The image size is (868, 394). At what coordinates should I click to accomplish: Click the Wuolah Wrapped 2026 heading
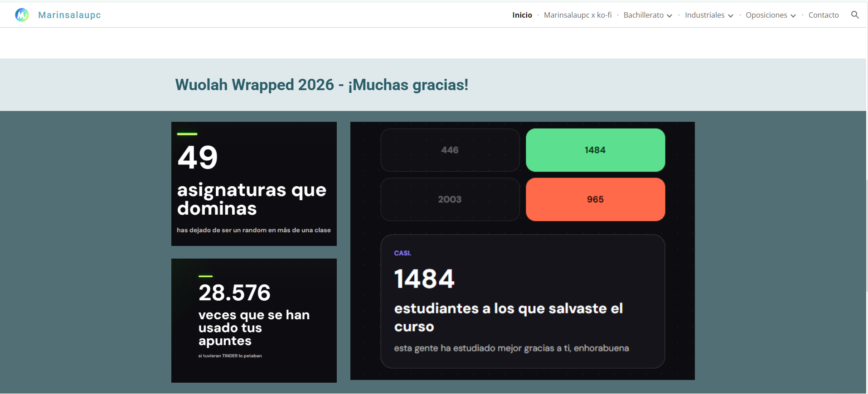click(322, 85)
